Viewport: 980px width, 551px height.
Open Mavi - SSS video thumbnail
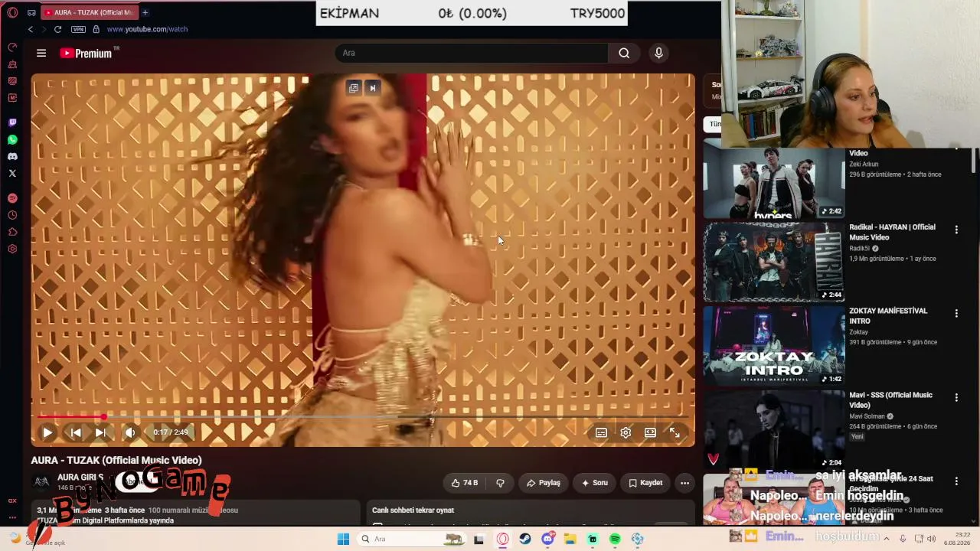(774, 430)
